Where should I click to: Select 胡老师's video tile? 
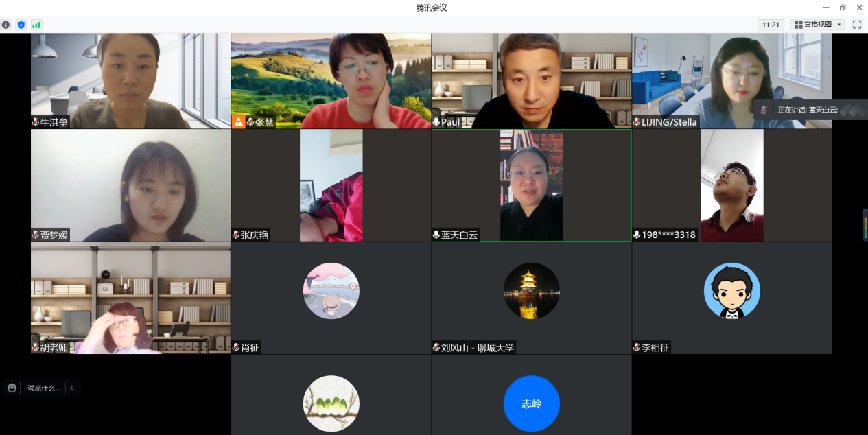131,298
